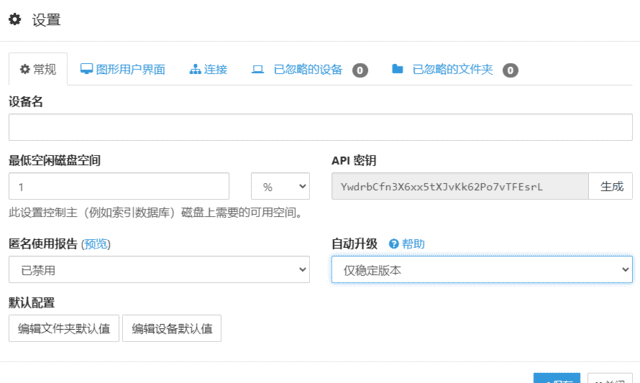Click the folder icon on ignored folders tab
Screen dimensions: 640x383
tap(397, 69)
